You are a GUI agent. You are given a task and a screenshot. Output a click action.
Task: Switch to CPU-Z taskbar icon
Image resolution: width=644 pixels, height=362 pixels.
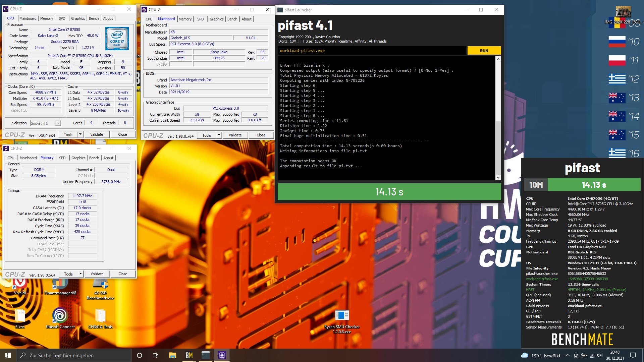(222, 355)
